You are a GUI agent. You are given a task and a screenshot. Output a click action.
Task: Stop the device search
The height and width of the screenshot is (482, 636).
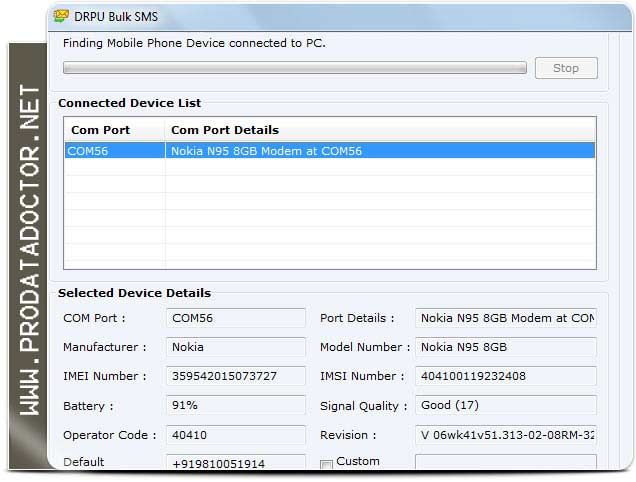click(566, 68)
